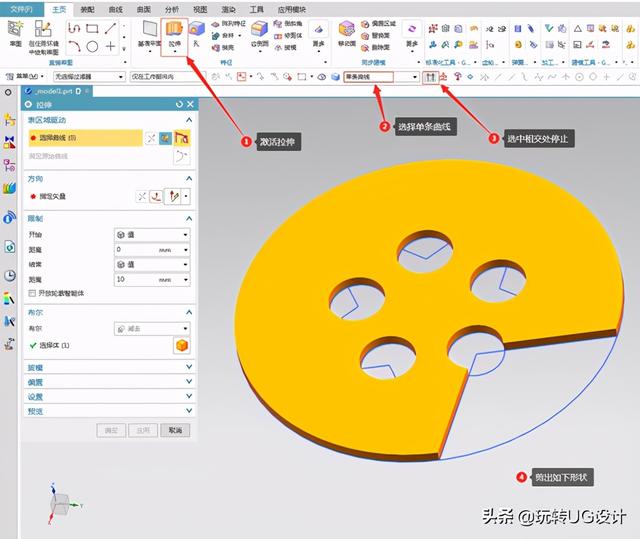
Task: Click the 取消 cancel button
Action: (175, 430)
